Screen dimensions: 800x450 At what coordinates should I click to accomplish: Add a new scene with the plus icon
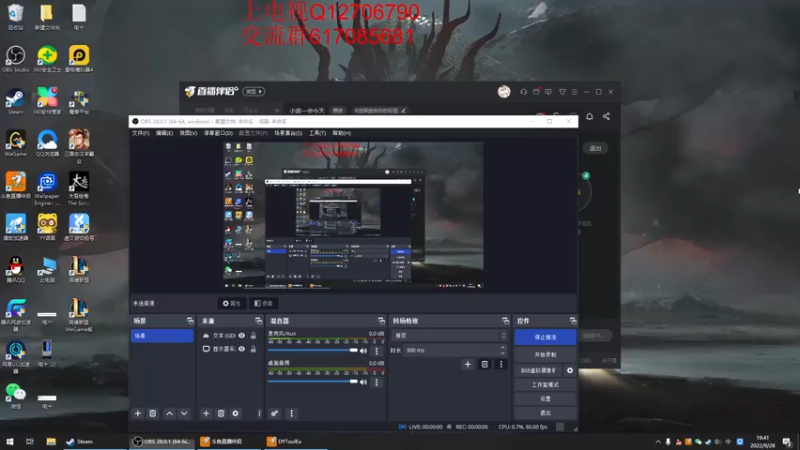coord(138,413)
